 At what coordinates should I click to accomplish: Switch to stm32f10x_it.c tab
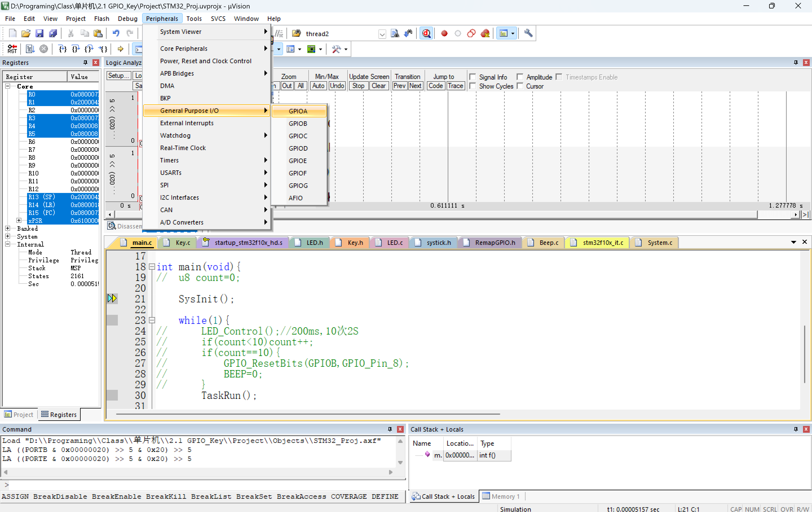click(597, 243)
